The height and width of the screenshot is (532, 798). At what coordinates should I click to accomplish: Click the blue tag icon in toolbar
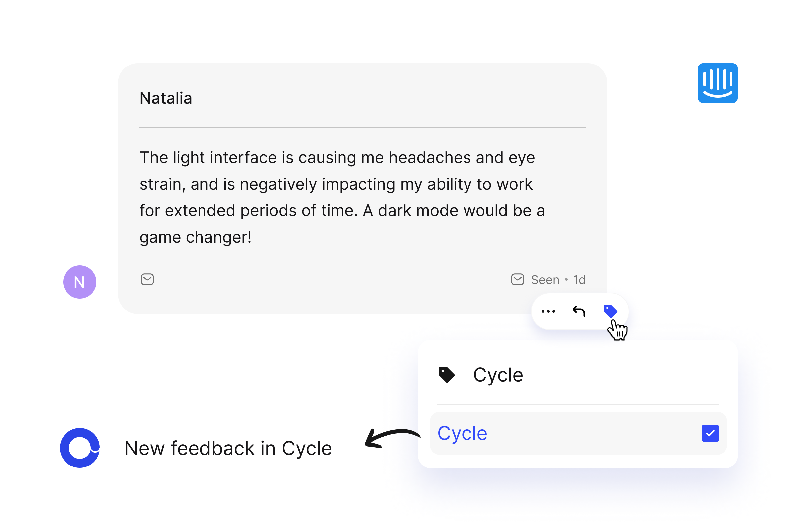click(x=610, y=311)
